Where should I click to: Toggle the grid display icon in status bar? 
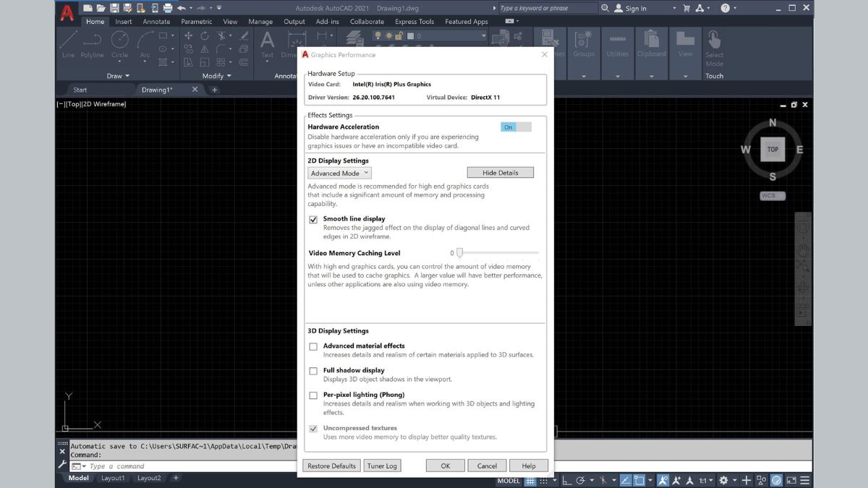click(x=530, y=480)
